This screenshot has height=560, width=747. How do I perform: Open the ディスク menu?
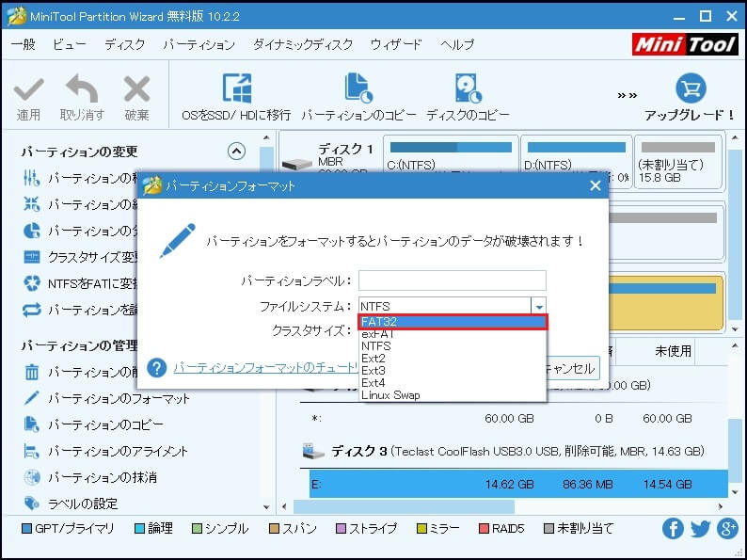coord(125,45)
